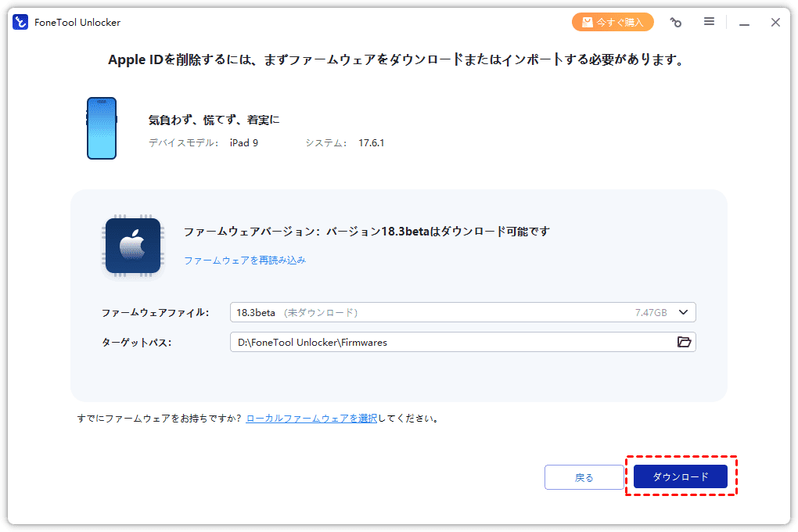
Task: Click the blue device phone image
Action: (x=102, y=128)
